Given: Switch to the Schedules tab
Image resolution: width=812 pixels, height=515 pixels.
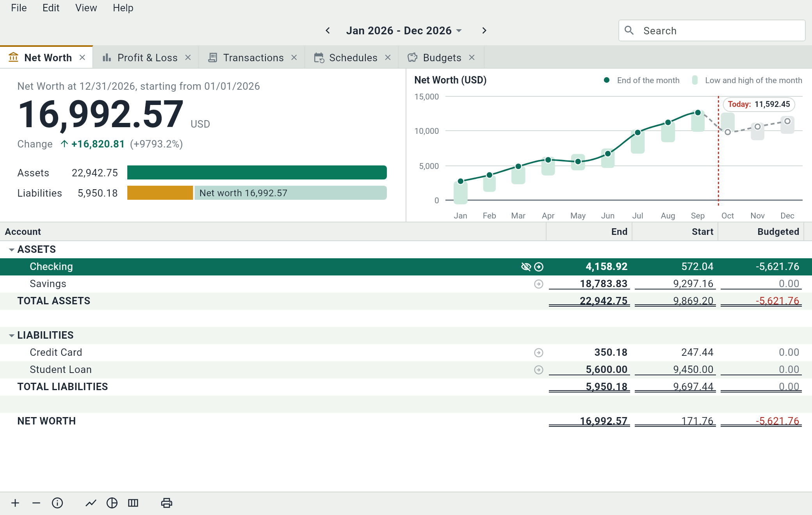Looking at the screenshot, I should point(352,58).
